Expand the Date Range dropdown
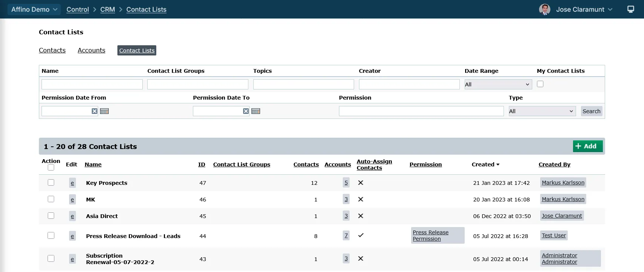The image size is (644, 272). click(x=498, y=85)
